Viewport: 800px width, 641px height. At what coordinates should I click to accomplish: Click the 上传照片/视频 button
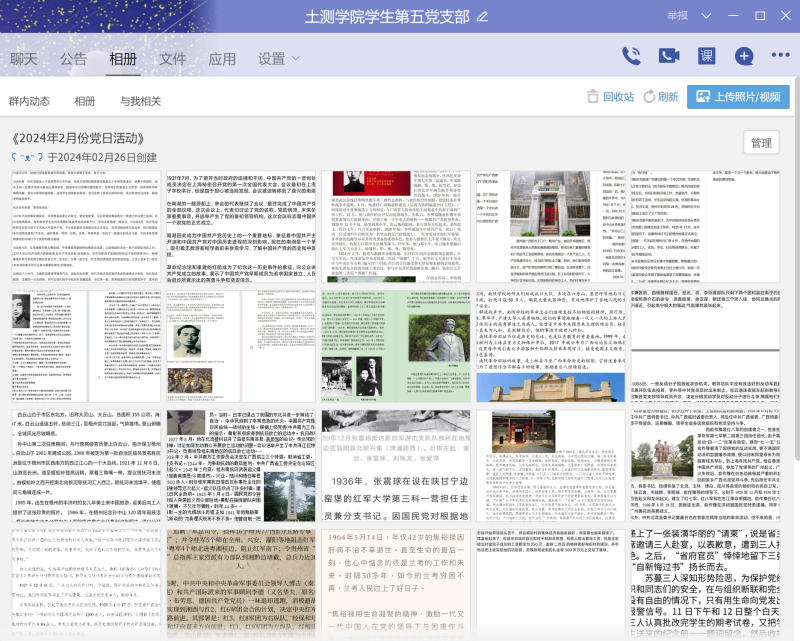click(x=738, y=97)
